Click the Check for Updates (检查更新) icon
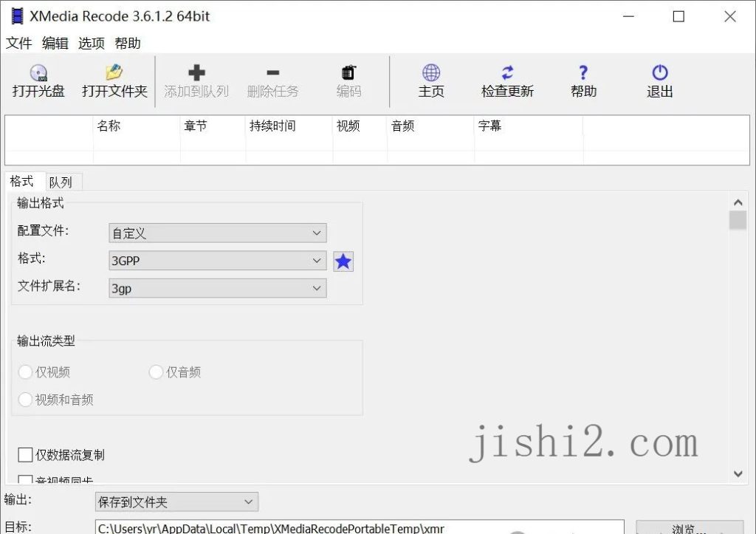This screenshot has height=534, width=756. click(x=507, y=73)
